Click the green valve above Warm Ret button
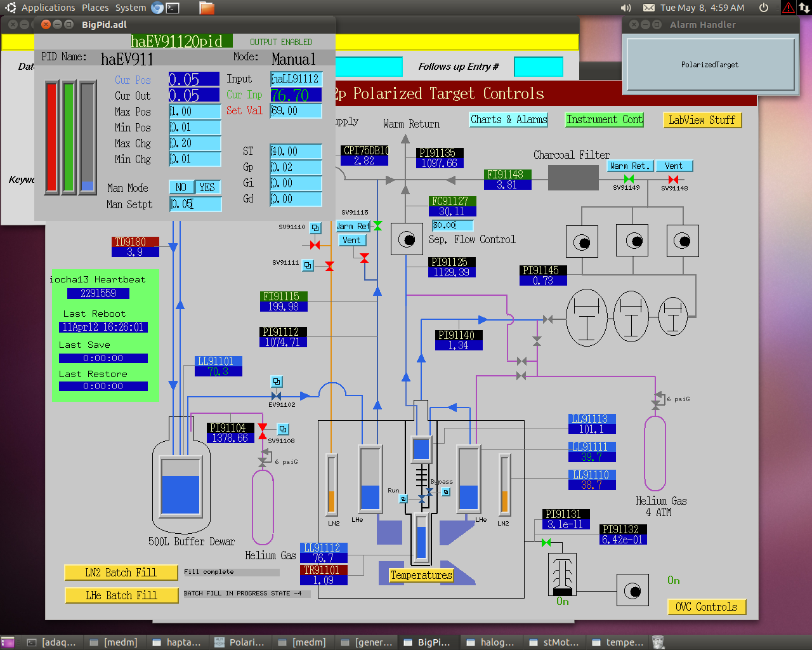 click(377, 225)
